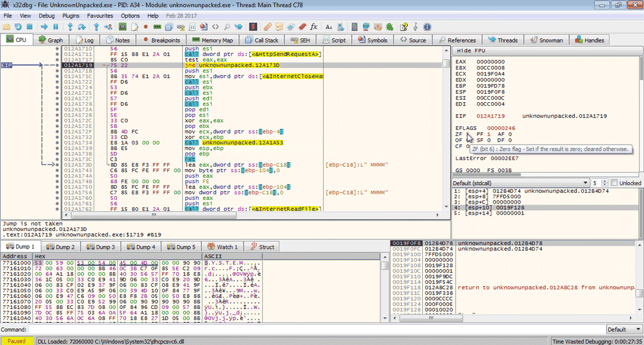The image size is (644, 345).
Task: Click the Pause debugging icon
Action: pos(55,27)
